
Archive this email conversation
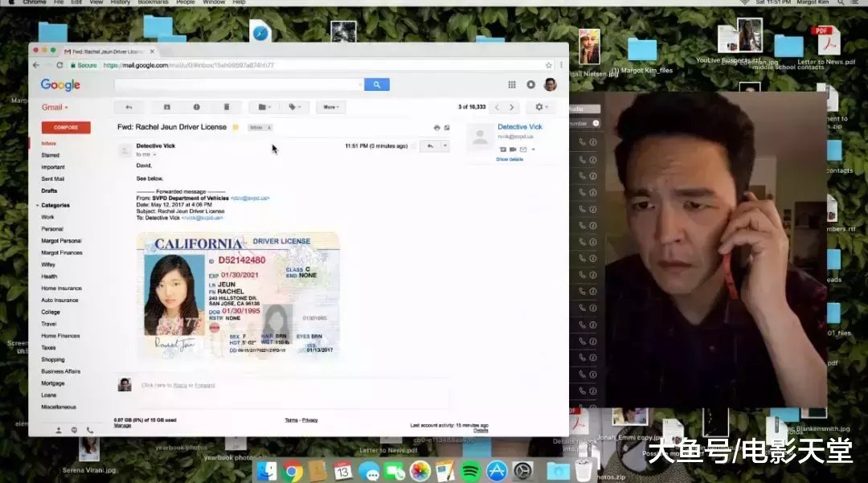coord(166,108)
